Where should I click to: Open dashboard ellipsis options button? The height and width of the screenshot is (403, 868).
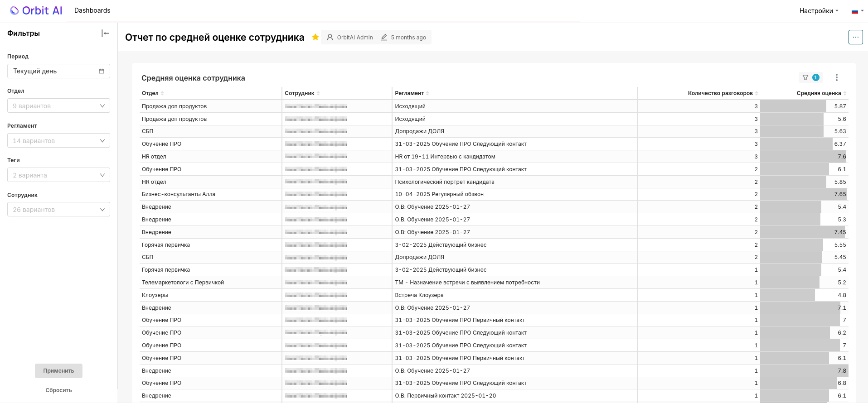click(x=855, y=37)
